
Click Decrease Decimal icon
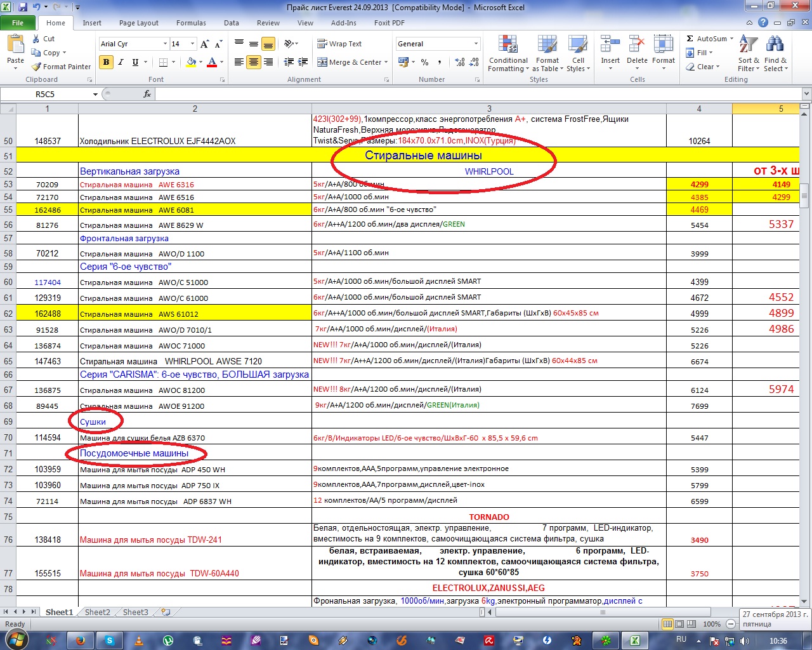click(475, 62)
